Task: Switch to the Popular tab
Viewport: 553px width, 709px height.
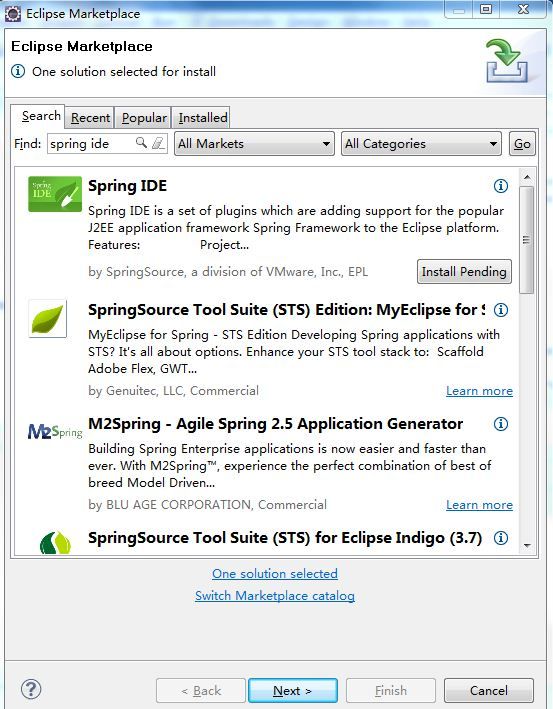Action: 144,118
